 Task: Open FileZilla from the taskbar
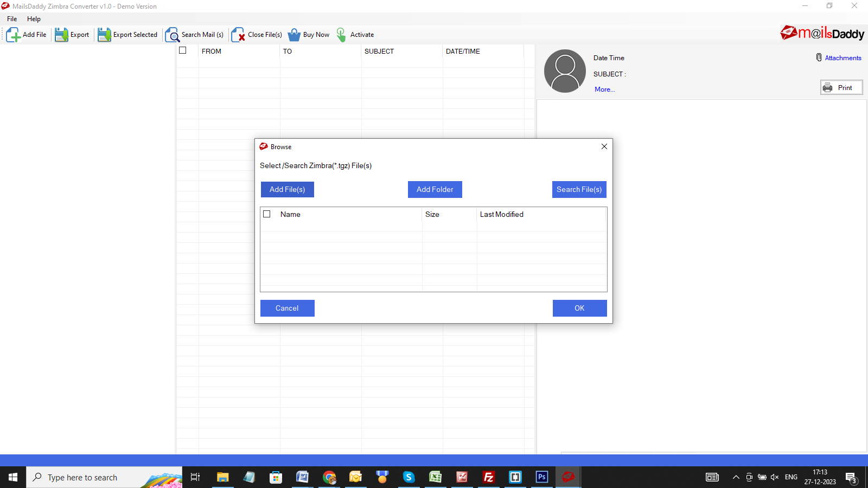(489, 477)
